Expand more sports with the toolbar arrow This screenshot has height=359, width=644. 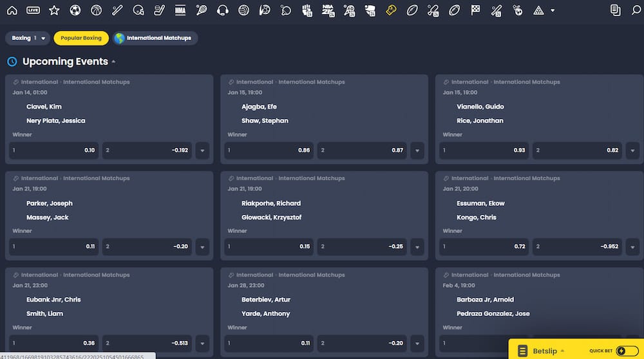pyautogui.click(x=553, y=11)
